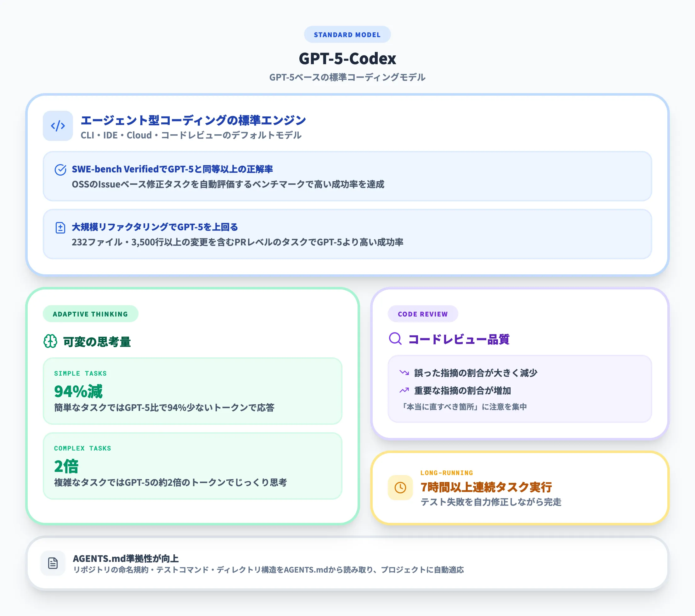695x616 pixels.
Task: Click the brain icon beside 可変の思考量
Action: point(50,341)
